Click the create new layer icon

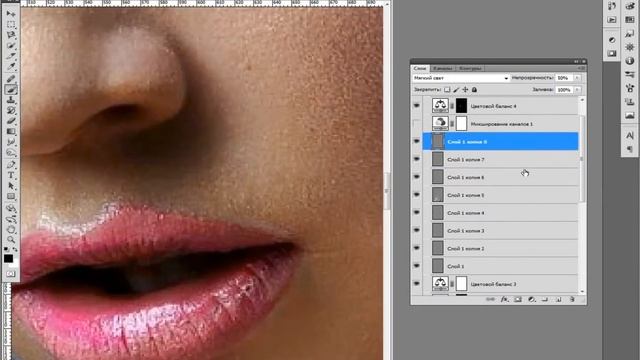558,299
